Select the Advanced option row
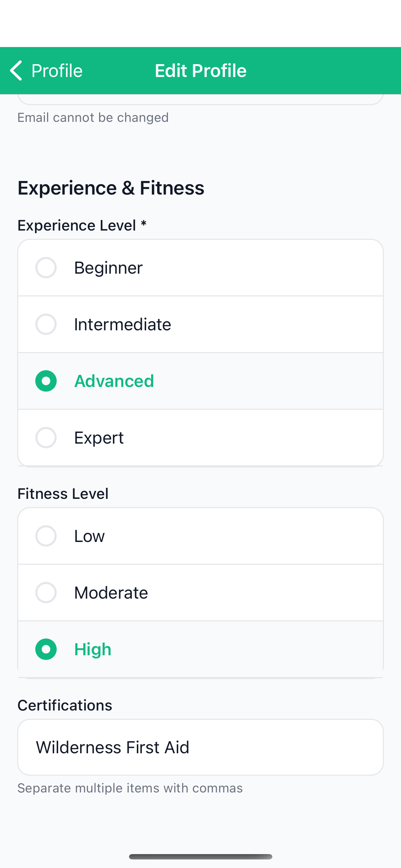 click(x=200, y=381)
